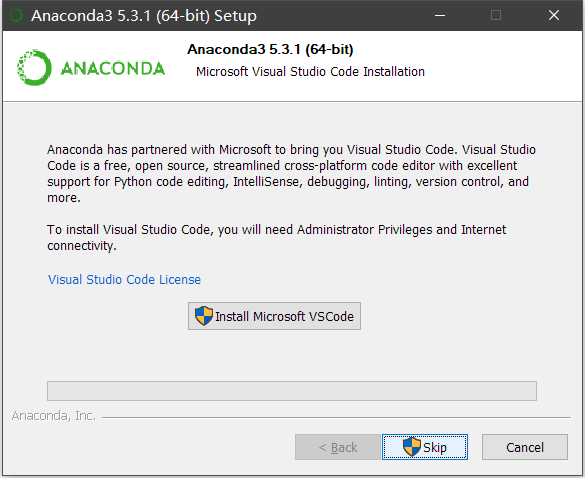Go Back to the previous page
The height and width of the screenshot is (478, 585).
338,447
